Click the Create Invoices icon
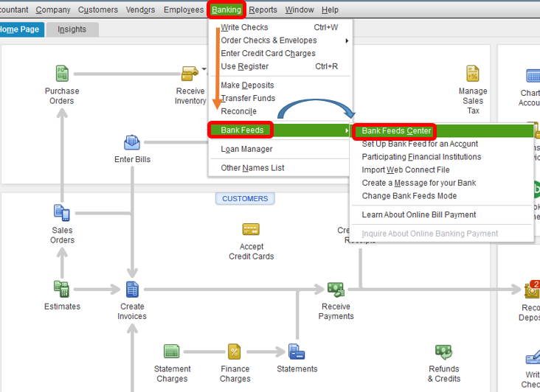The image size is (540, 392). tap(132, 289)
